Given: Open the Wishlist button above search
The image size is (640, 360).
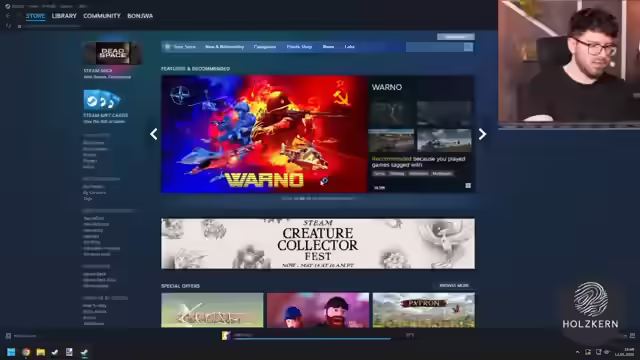Looking at the screenshot, I should tap(456, 37).
